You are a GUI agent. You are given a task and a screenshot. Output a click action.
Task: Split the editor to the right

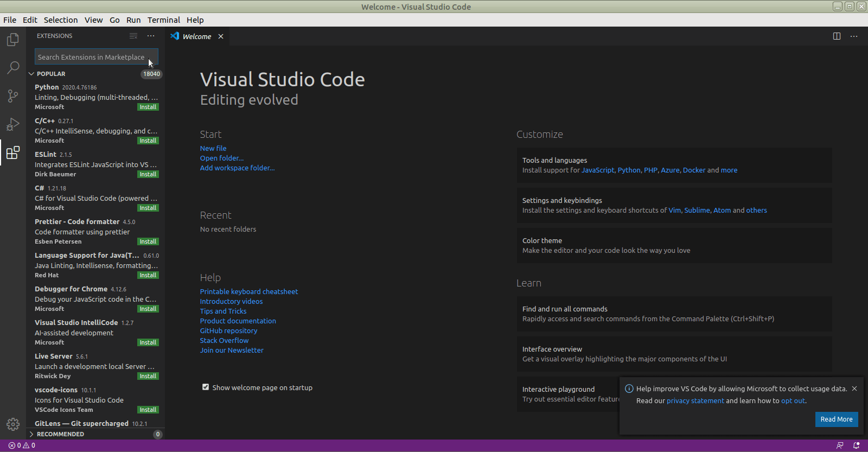tap(837, 36)
